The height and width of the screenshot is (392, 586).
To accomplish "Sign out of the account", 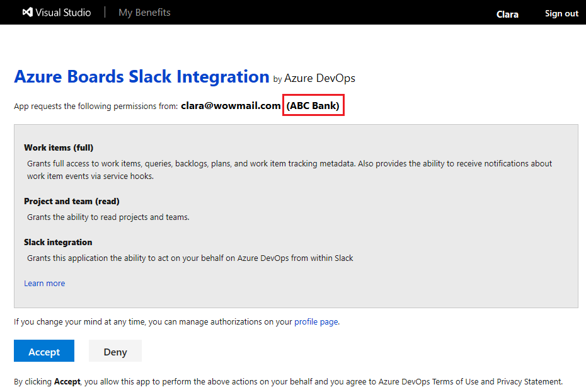I will coord(561,13).
